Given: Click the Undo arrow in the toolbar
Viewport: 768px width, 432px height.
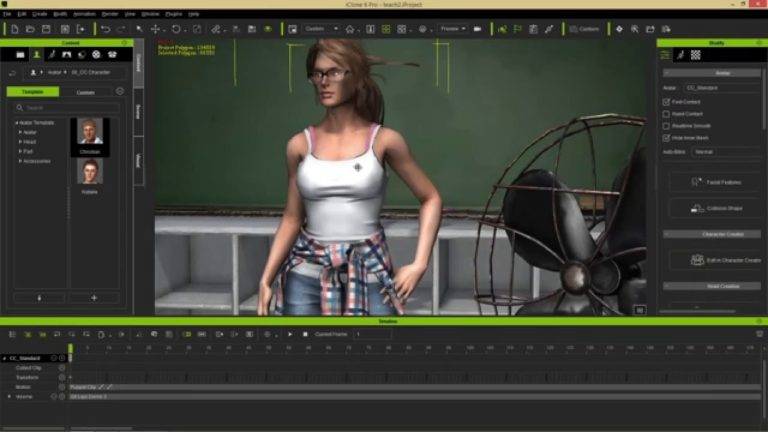Looking at the screenshot, I should click(x=105, y=29).
